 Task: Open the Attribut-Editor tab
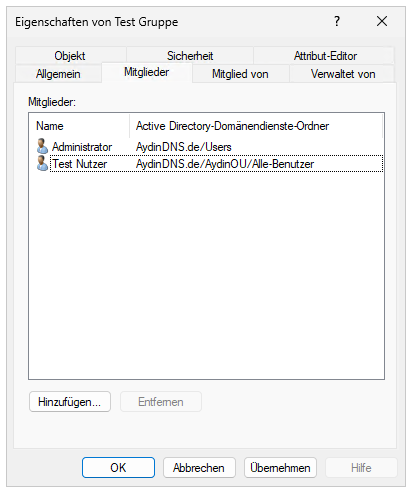pos(325,56)
